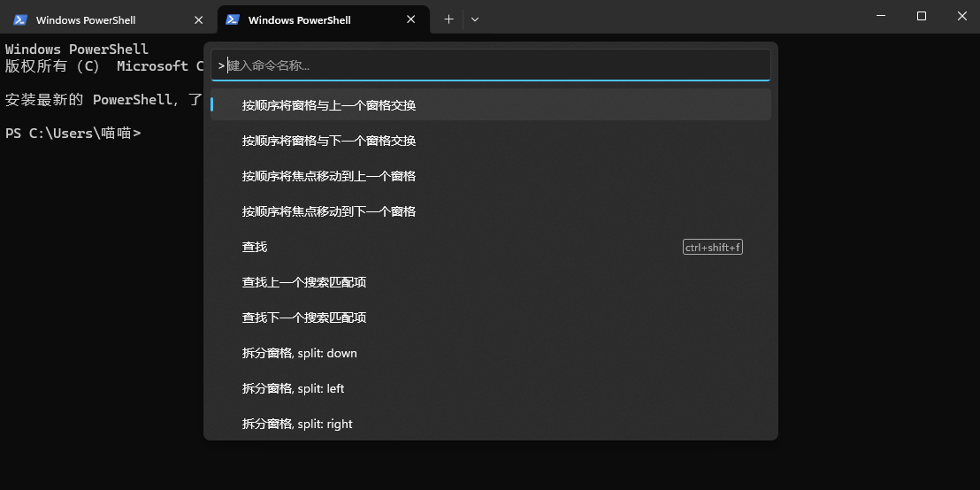Minimize the Windows Terminal window
980x490 pixels.
[881, 16]
